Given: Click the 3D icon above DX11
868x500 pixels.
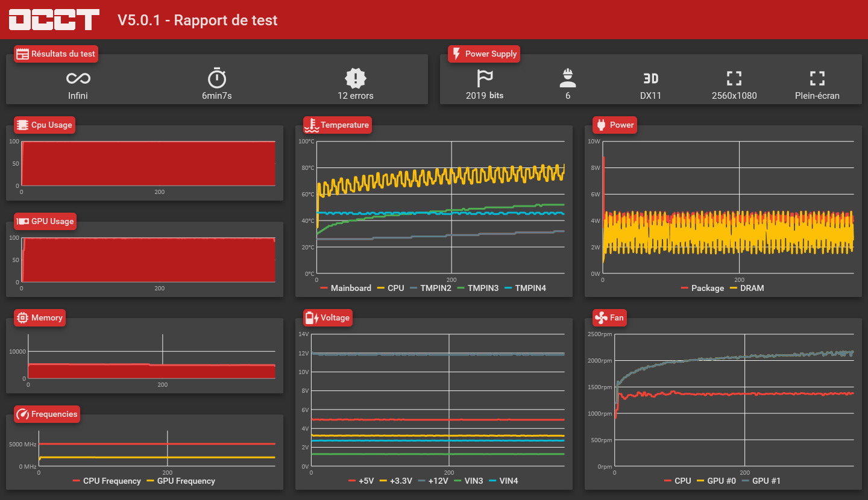Looking at the screenshot, I should tap(651, 78).
